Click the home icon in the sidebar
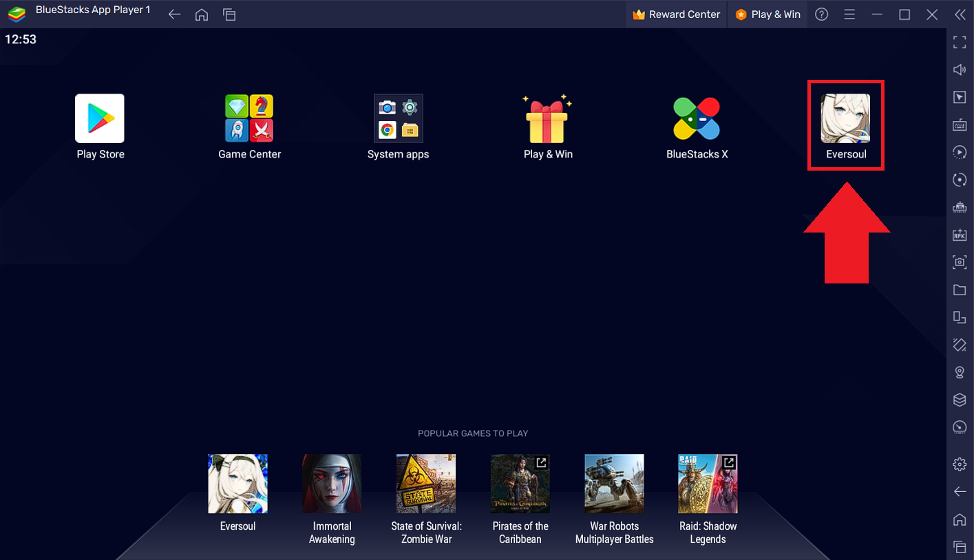974x560 pixels. pyautogui.click(x=960, y=519)
